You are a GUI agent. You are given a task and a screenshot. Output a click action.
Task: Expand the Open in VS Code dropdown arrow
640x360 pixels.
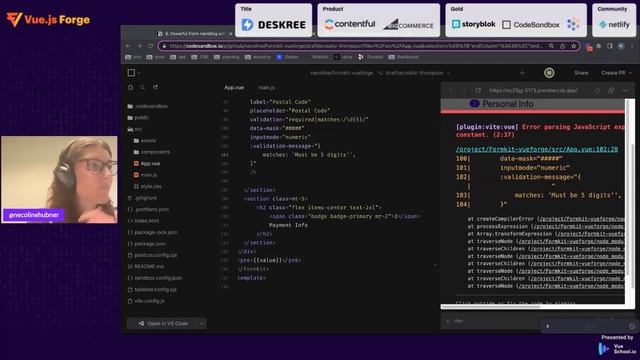point(201,323)
